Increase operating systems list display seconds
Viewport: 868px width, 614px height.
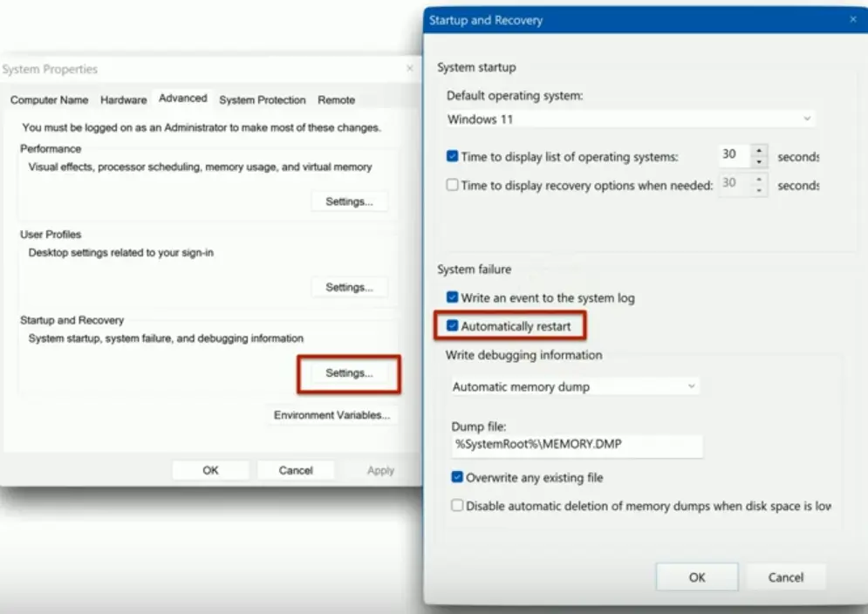(759, 150)
